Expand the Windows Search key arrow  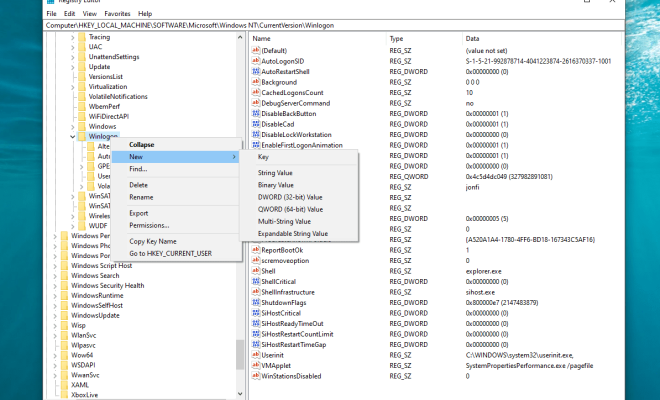[55, 276]
